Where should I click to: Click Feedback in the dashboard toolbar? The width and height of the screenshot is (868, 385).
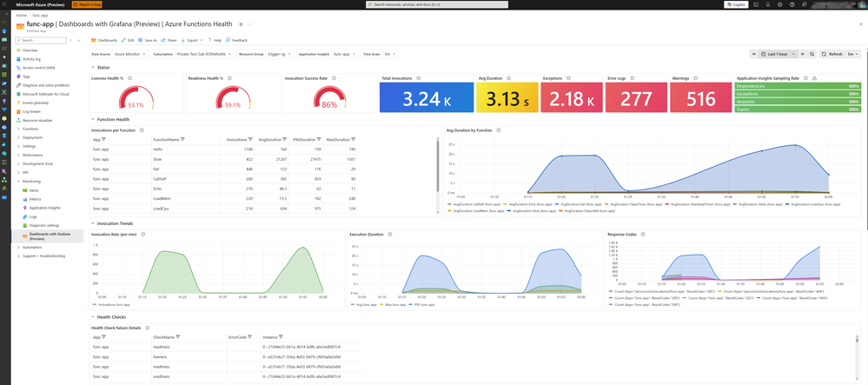click(x=236, y=41)
